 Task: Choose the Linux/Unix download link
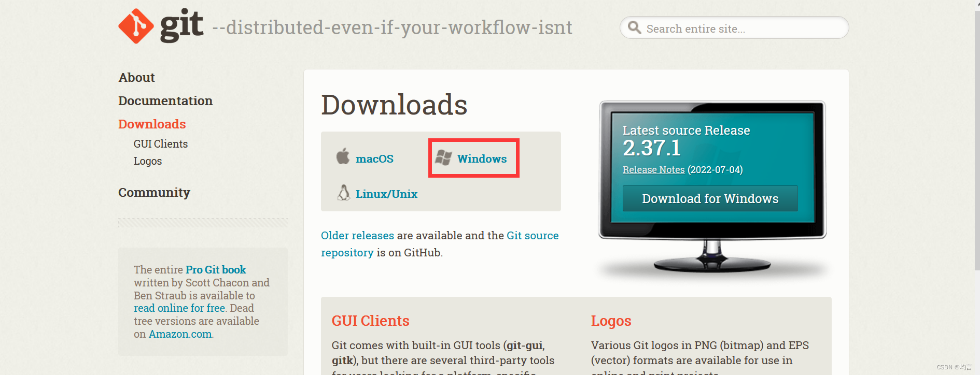coord(386,194)
